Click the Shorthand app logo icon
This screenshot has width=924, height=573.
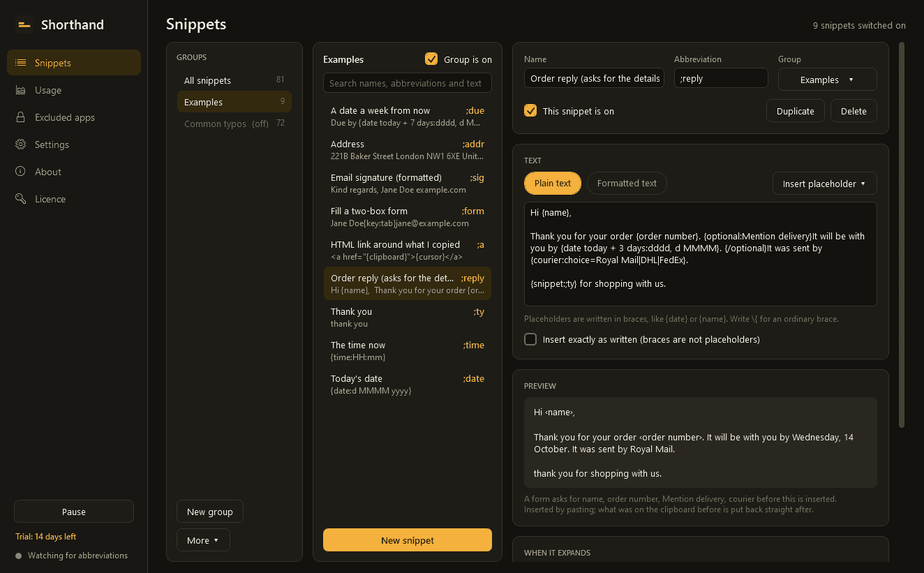coord(24,25)
